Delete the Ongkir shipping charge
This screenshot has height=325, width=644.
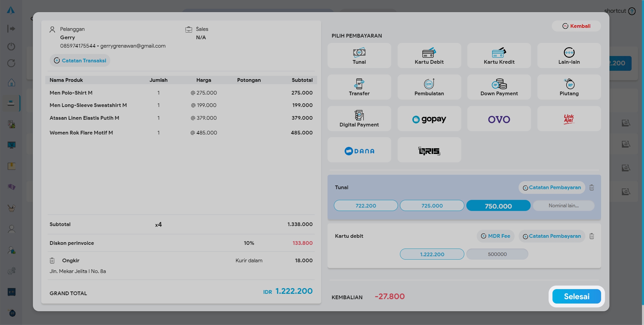[x=52, y=261]
